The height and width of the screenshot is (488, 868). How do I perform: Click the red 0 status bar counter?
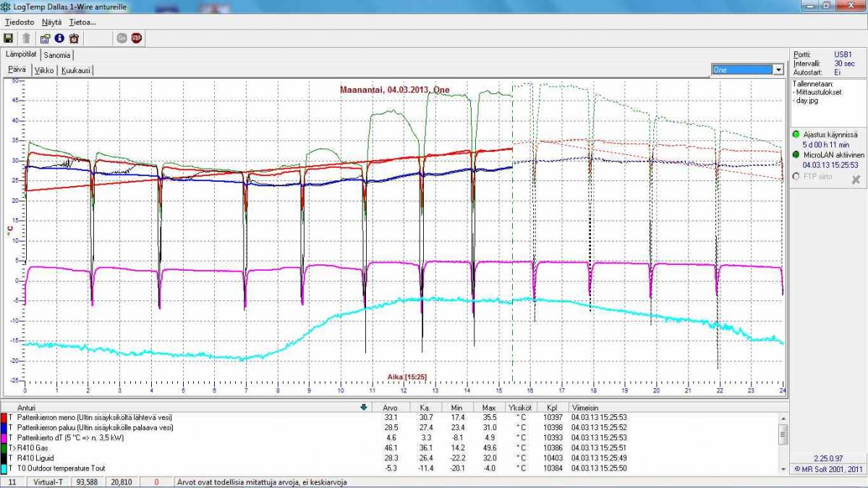click(156, 481)
